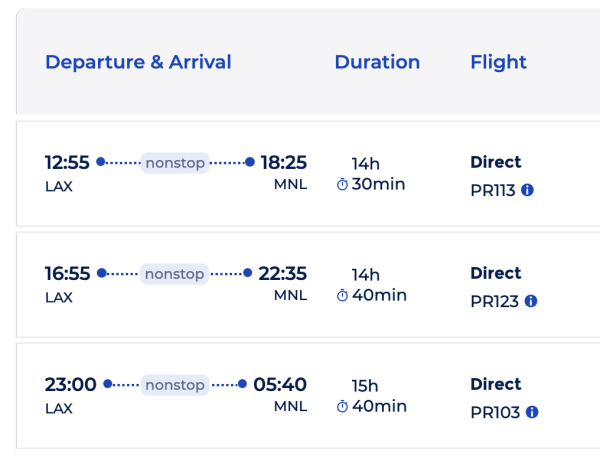Select the 05:40 arrival time

coord(280,385)
